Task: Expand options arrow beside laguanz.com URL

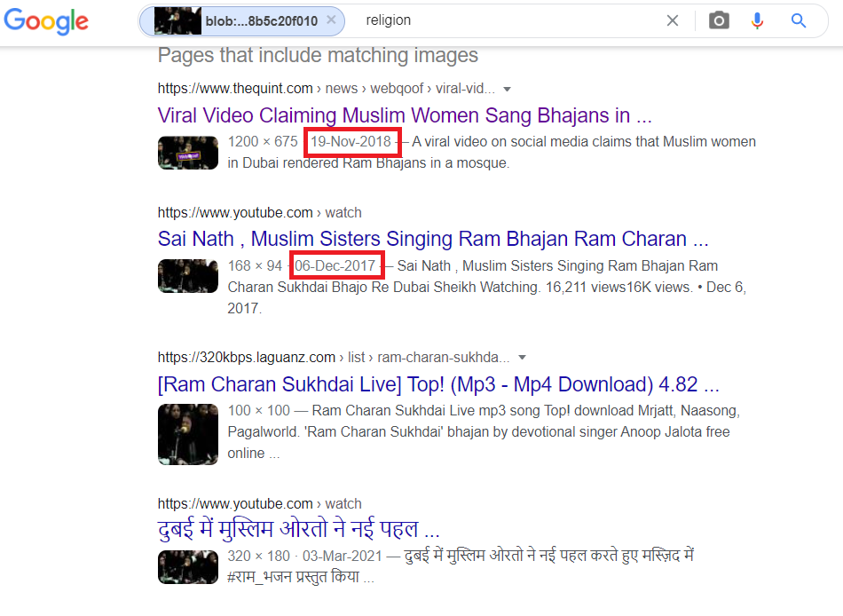Action: click(x=523, y=358)
